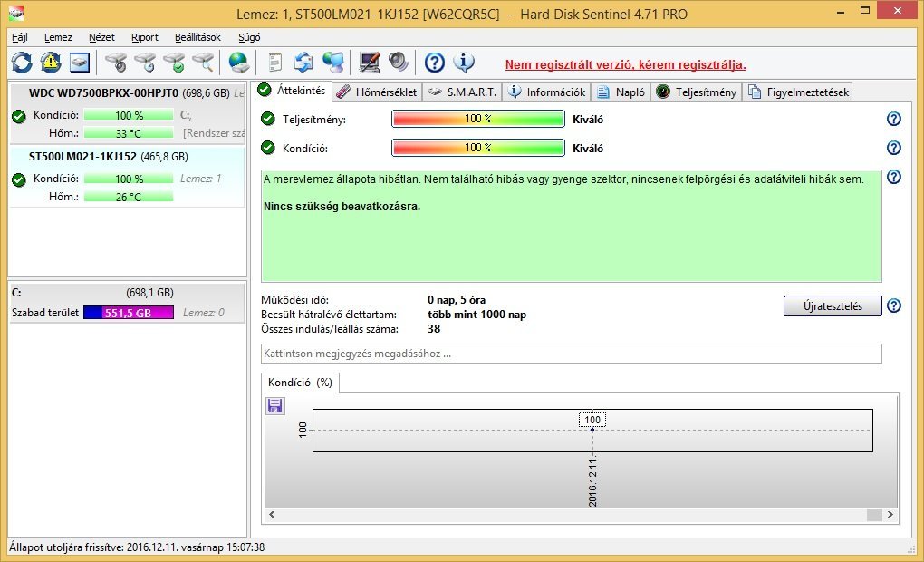This screenshot has width=924, height=562.
Task: Click the C: (698,1 GB) partition entry
Action: coord(128,303)
